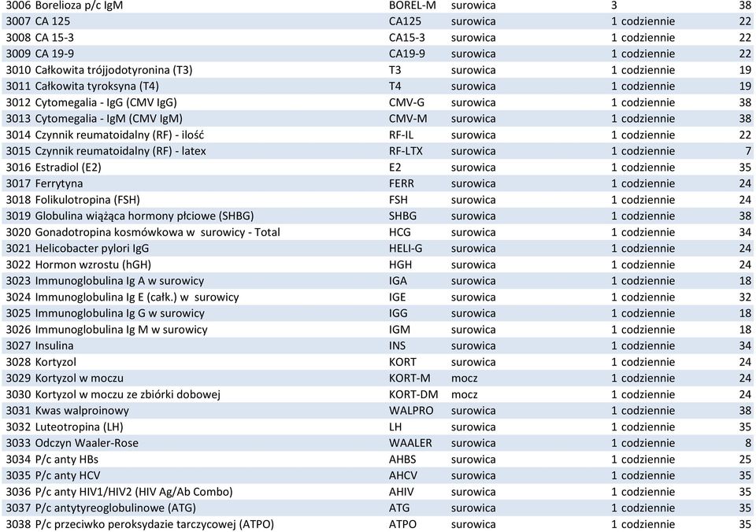Select 'P/c przeciwko peroksydazie tarczycowej (ATPO)'
The height and width of the screenshot is (532, 756).
point(155,524)
